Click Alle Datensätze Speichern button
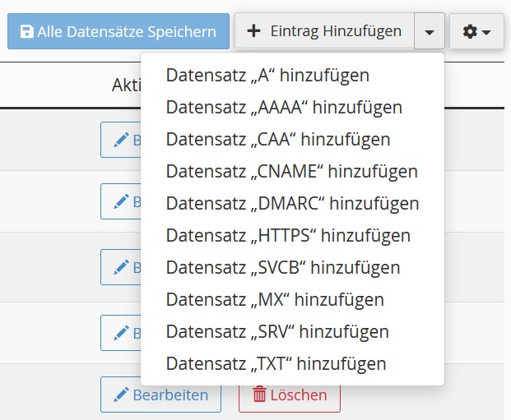The image size is (511, 420). pyautogui.click(x=118, y=31)
